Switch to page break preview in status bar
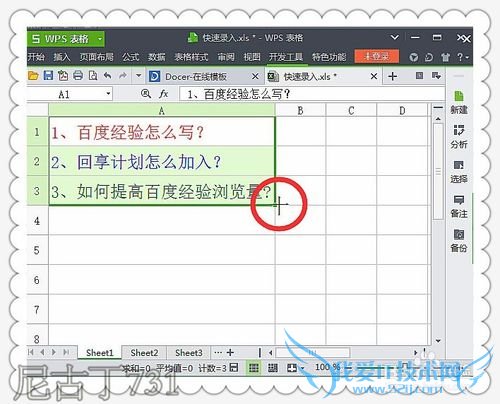Viewport: 500px width, 404px height. (273, 368)
